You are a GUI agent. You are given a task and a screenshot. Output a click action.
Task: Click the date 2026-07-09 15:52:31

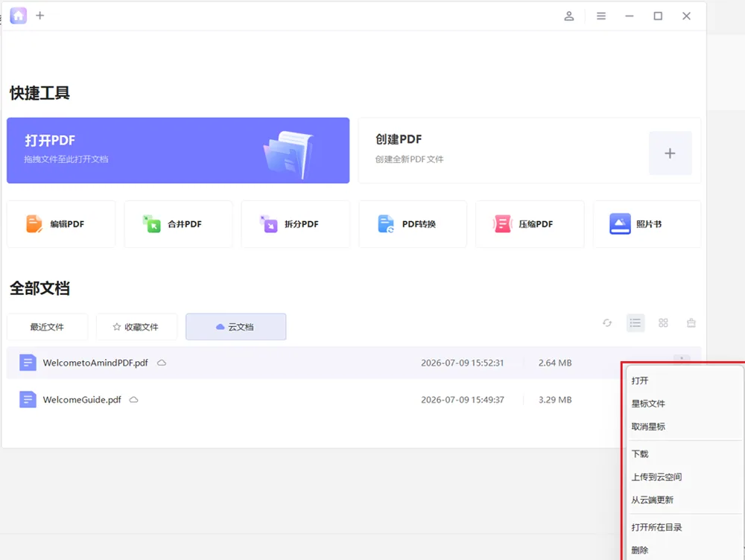[x=463, y=363]
